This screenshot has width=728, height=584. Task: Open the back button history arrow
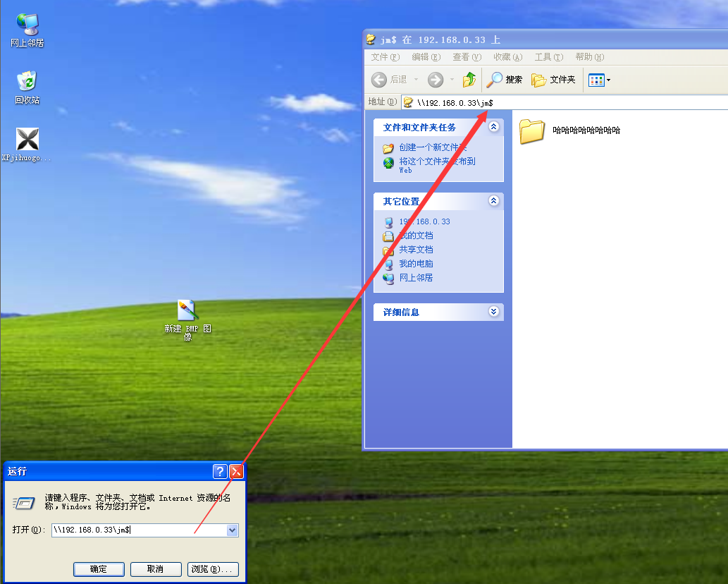click(x=416, y=80)
